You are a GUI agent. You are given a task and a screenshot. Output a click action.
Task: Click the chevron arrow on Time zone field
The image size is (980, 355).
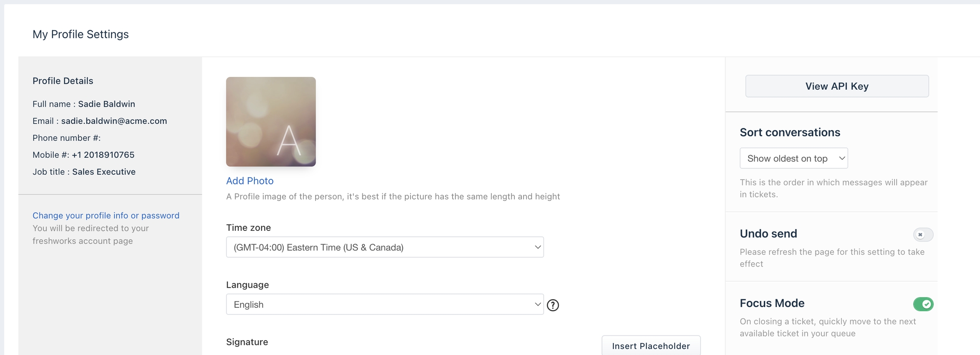(538, 247)
